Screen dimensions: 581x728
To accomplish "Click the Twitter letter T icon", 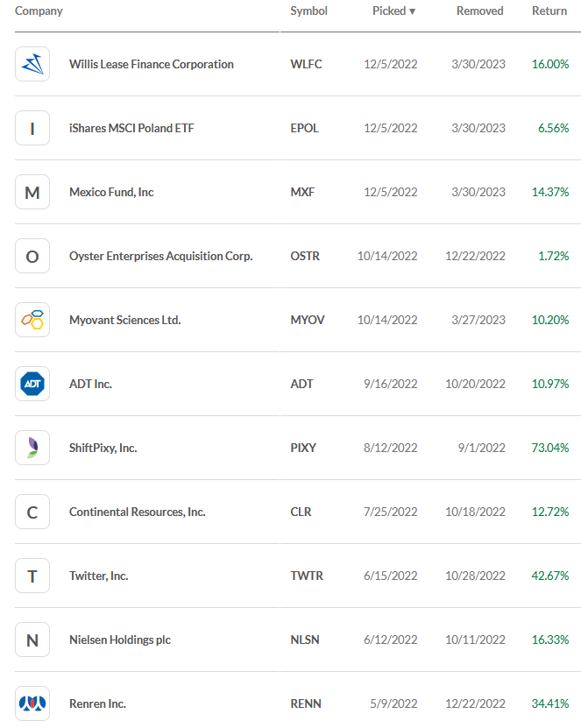I will 32,576.
